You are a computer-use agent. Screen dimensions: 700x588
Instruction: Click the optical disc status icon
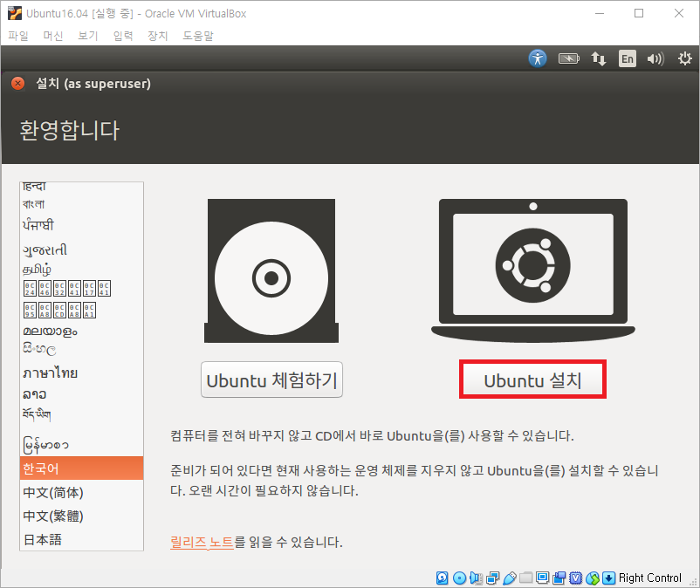click(x=459, y=578)
